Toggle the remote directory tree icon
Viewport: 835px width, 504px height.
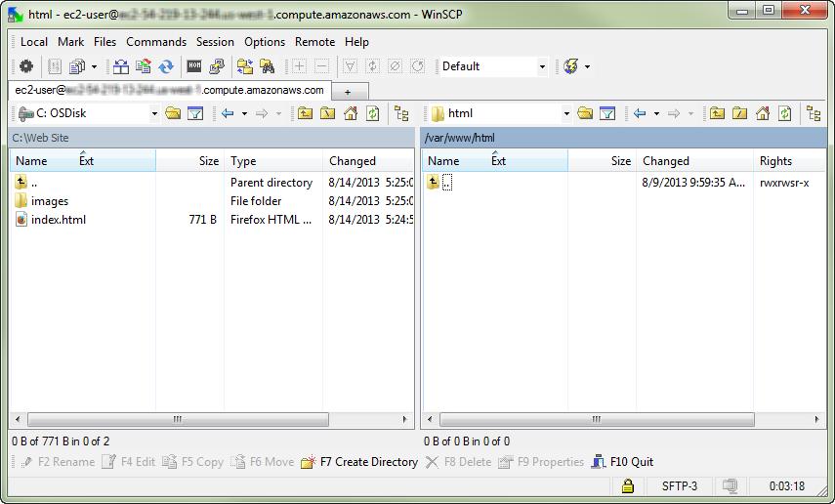pyautogui.click(x=814, y=113)
